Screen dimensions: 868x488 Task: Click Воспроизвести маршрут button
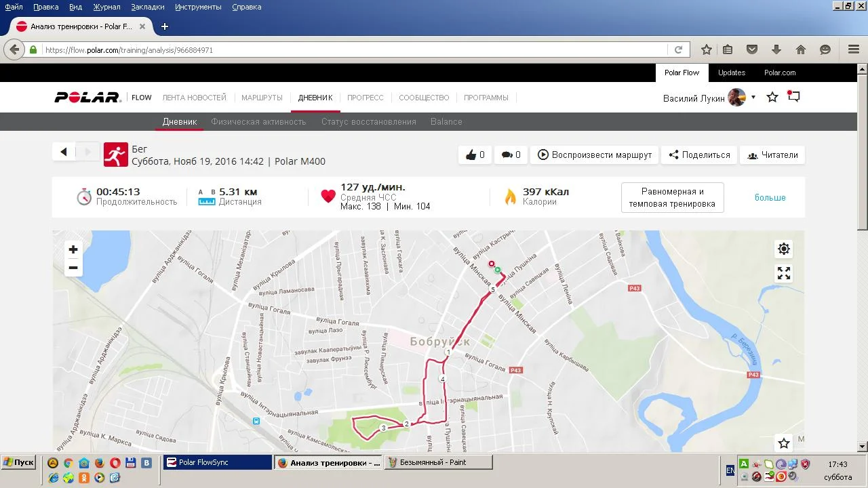tap(594, 155)
